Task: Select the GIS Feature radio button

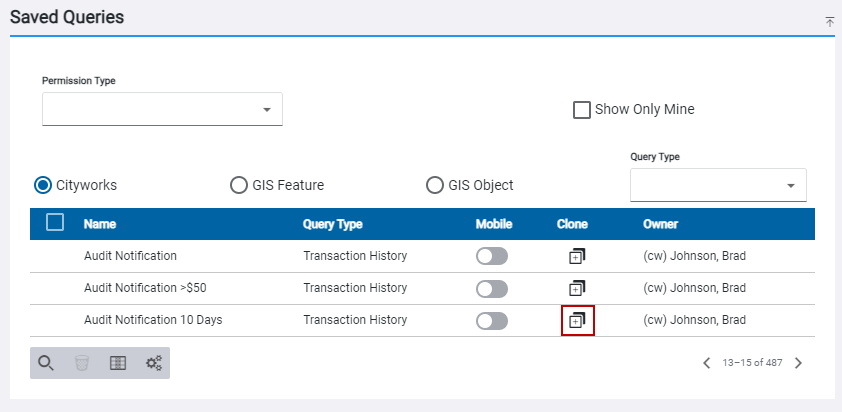Action: (239, 185)
